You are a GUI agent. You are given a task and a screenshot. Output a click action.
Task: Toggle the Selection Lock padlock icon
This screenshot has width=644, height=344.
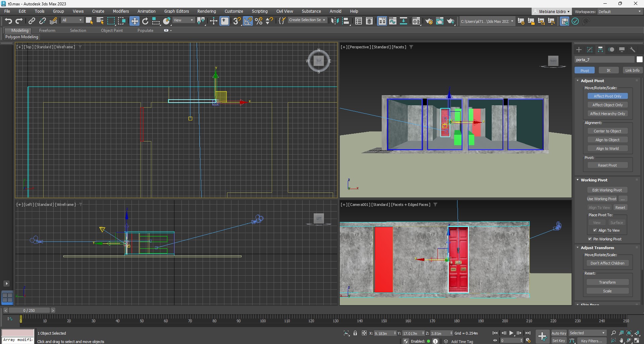tap(355, 333)
